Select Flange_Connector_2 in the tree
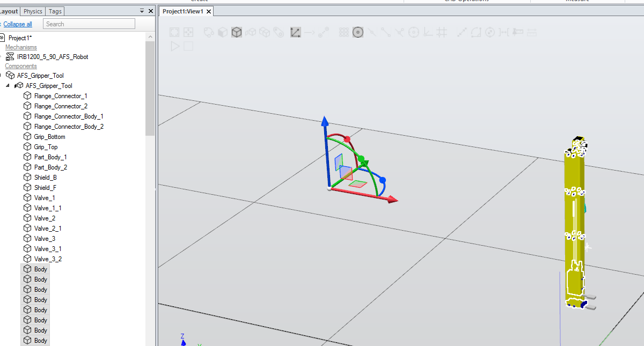Viewport: 644px width, 346px height. pos(61,106)
